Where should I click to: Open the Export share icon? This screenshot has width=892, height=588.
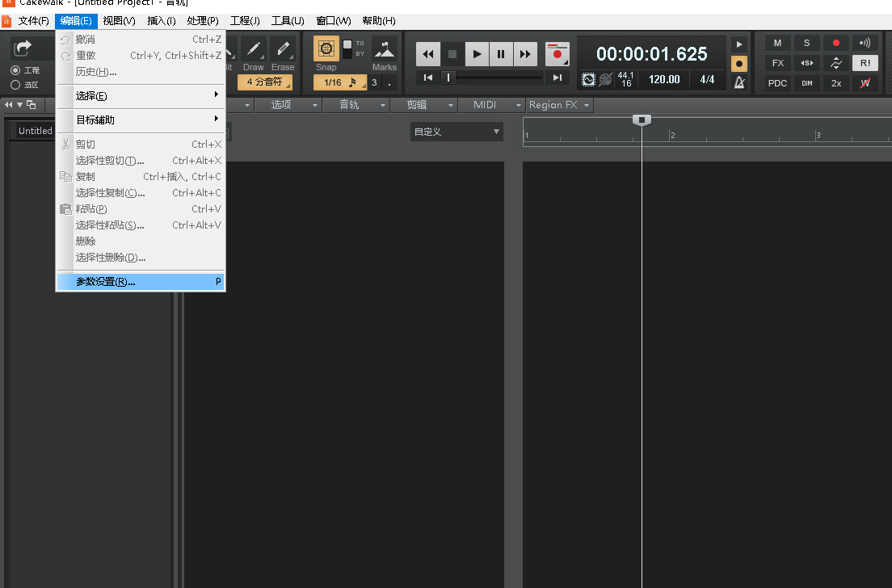(x=22, y=48)
